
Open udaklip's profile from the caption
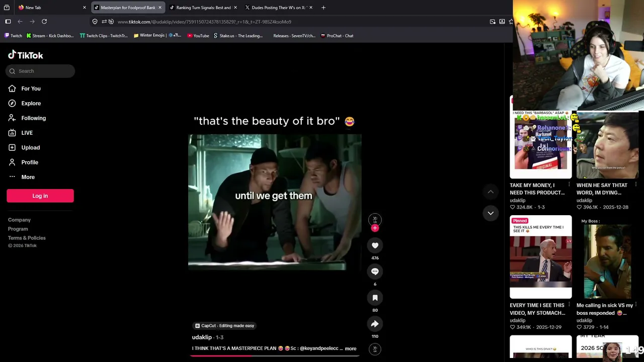click(x=202, y=337)
